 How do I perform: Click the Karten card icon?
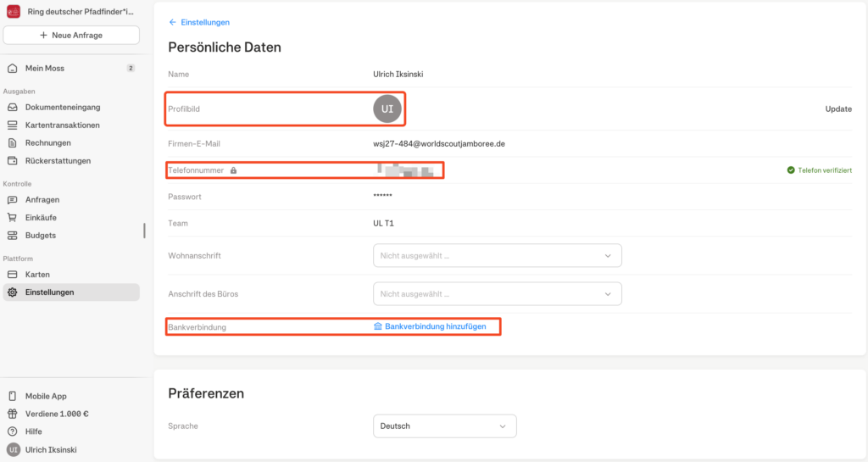click(x=13, y=275)
